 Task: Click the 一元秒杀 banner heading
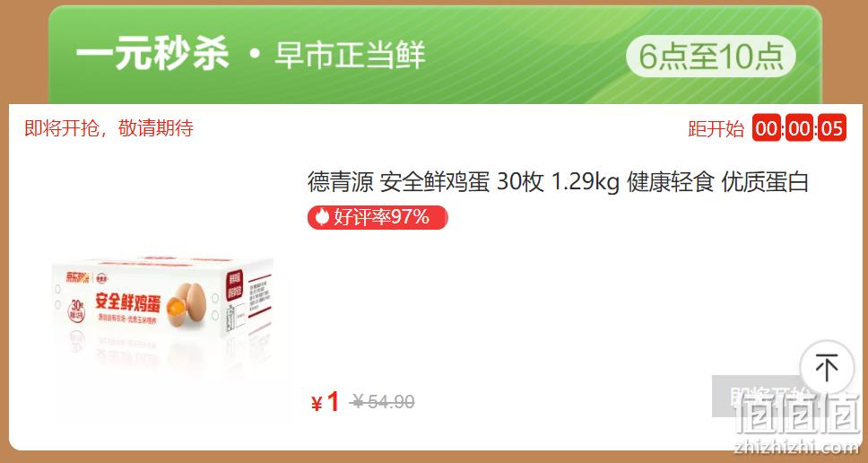pos(152,56)
